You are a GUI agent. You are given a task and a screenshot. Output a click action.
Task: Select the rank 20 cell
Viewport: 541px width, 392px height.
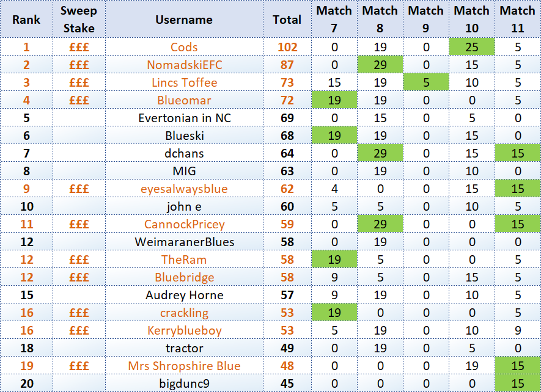(x=26, y=383)
